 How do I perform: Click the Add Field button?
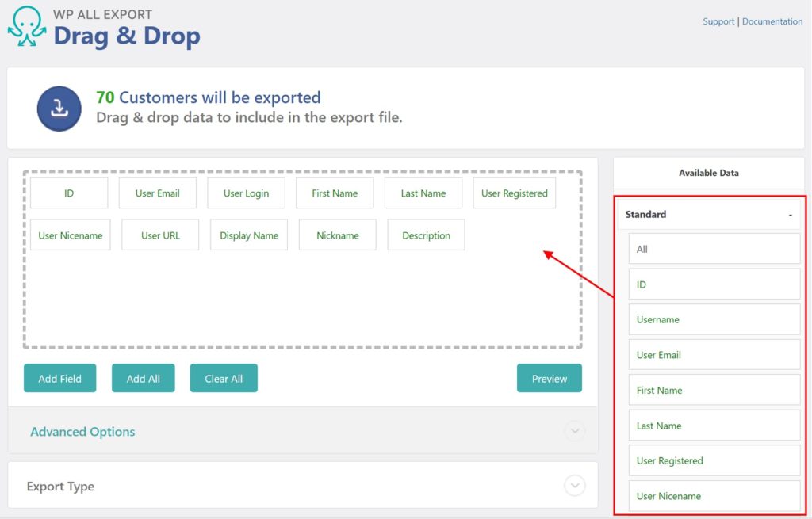59,378
